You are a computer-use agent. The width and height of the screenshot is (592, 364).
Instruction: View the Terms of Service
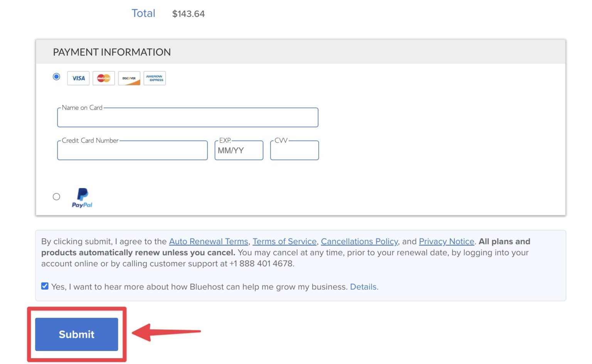pyautogui.click(x=284, y=242)
